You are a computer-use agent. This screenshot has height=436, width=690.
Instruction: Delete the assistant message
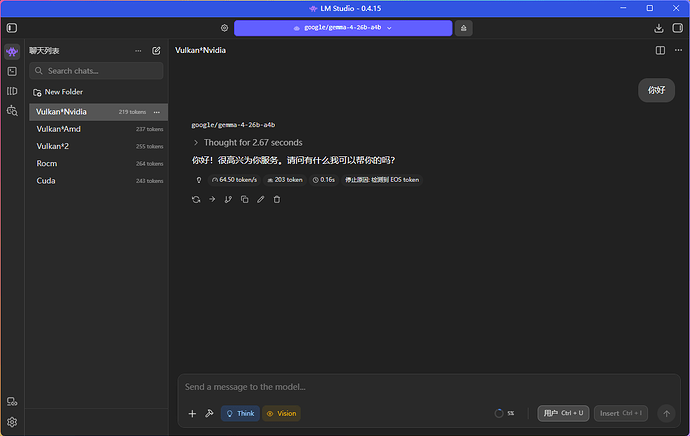[x=277, y=199]
